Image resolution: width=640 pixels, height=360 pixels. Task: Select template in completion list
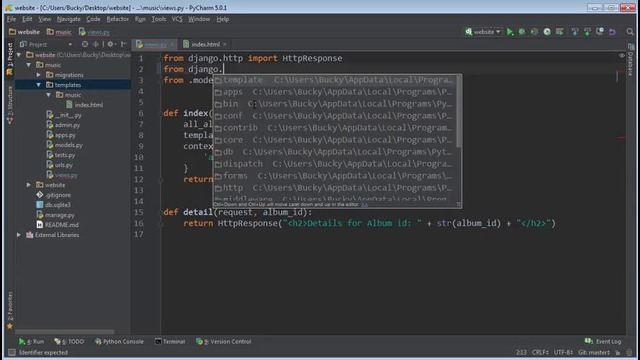pyautogui.click(x=334, y=80)
